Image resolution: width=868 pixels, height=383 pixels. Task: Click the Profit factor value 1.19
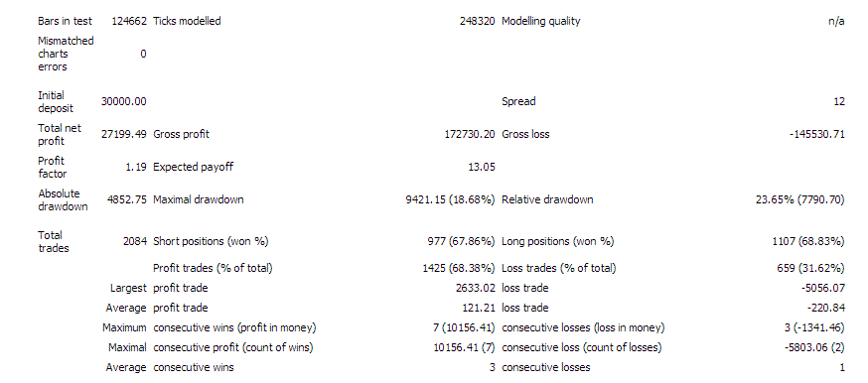[x=136, y=167]
